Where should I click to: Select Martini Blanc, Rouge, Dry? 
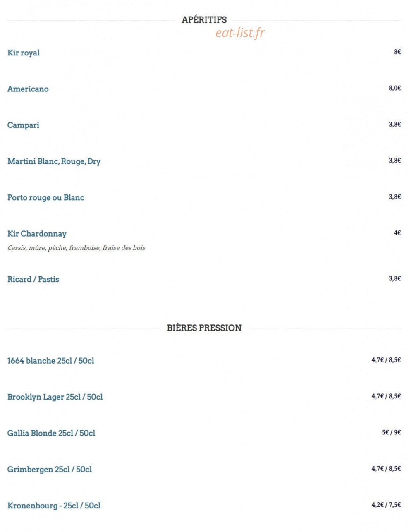(x=54, y=161)
